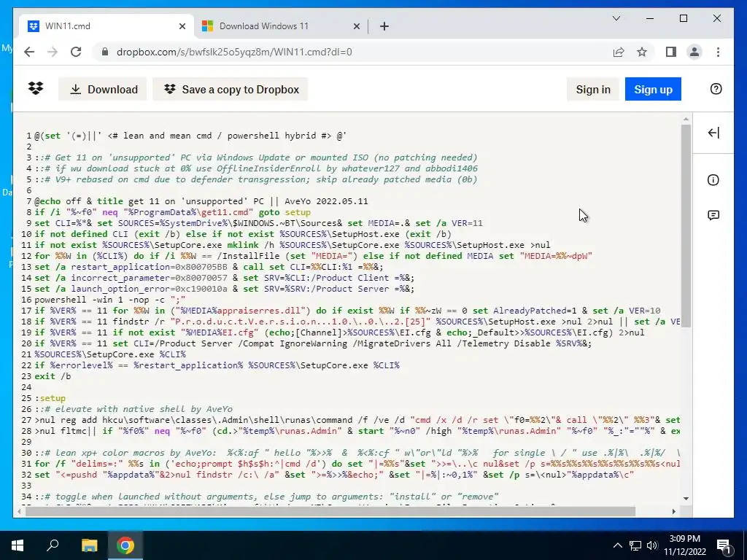This screenshot has width=747, height=560.
Task: Close the WIN11.cmd tab
Action: [182, 26]
